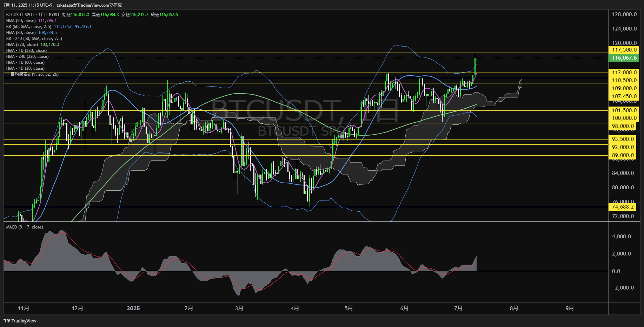Select the 107,450.0 price level label
This screenshot has height=327, width=644.
click(x=624, y=96)
